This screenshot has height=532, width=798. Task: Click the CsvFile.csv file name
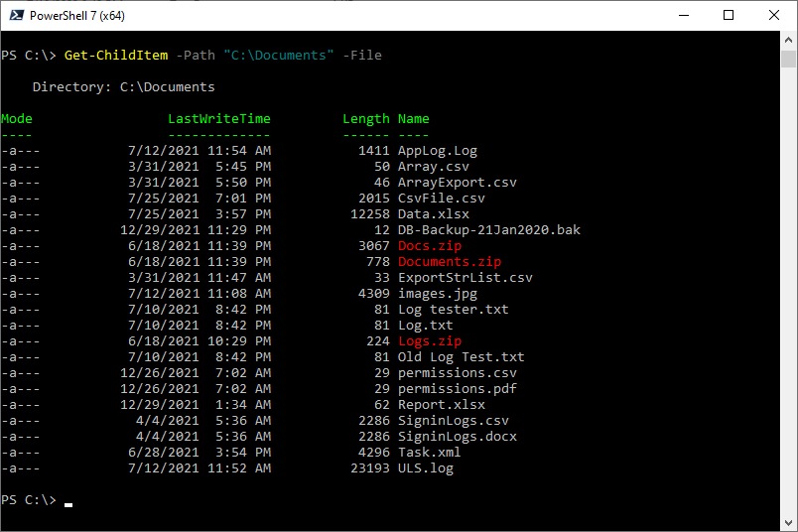click(442, 199)
